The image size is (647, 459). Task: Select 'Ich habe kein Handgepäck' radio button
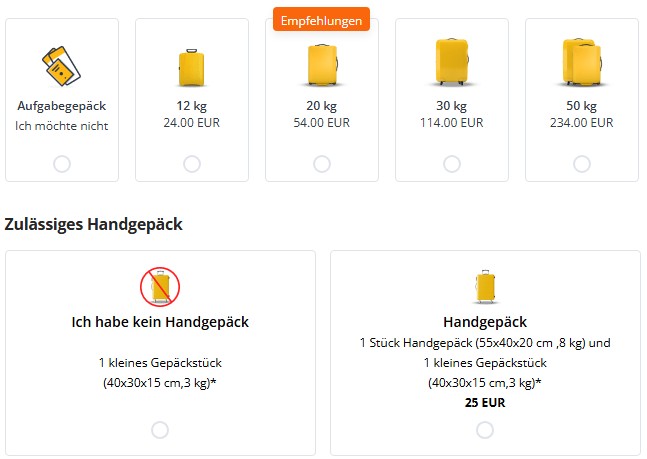(x=160, y=430)
